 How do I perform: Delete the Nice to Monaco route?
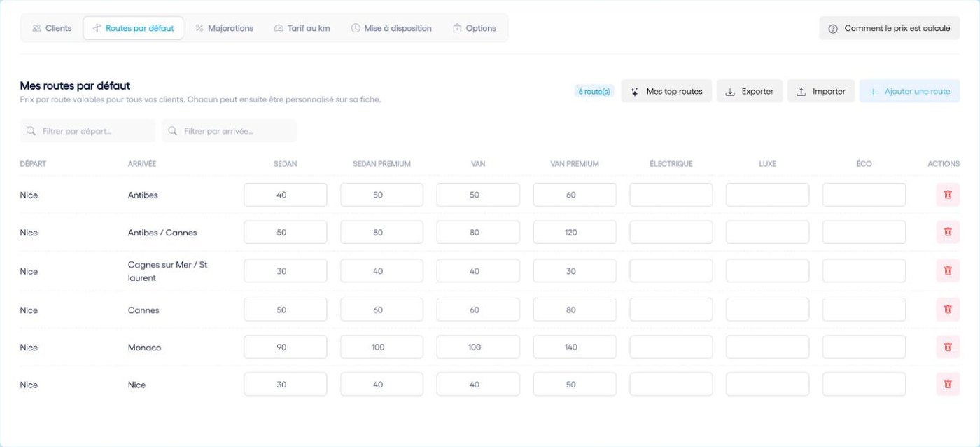(948, 347)
